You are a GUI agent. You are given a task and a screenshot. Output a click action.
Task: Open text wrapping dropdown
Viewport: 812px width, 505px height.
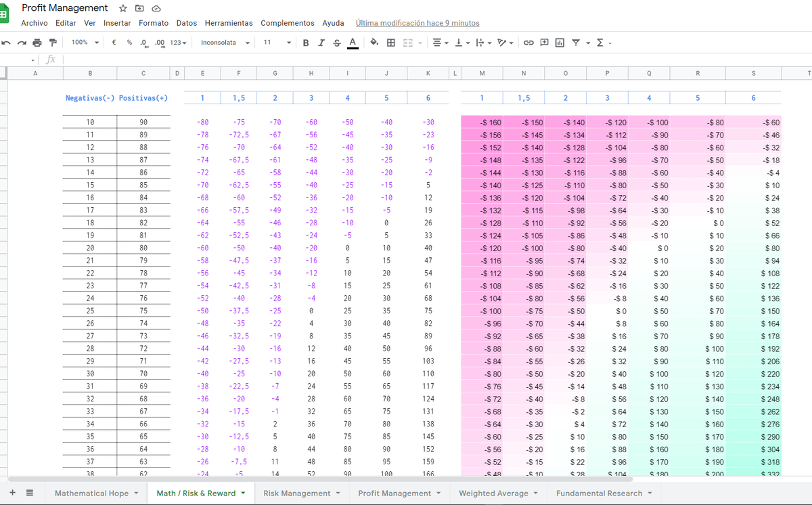pos(483,43)
